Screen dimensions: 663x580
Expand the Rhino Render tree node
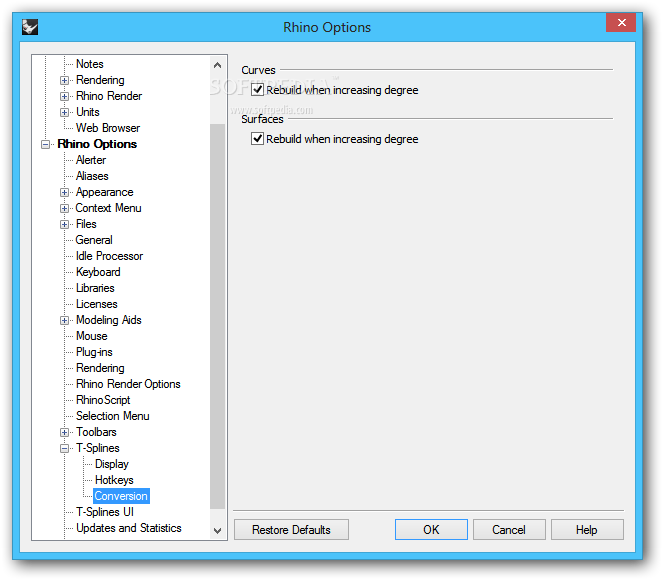click(64, 96)
